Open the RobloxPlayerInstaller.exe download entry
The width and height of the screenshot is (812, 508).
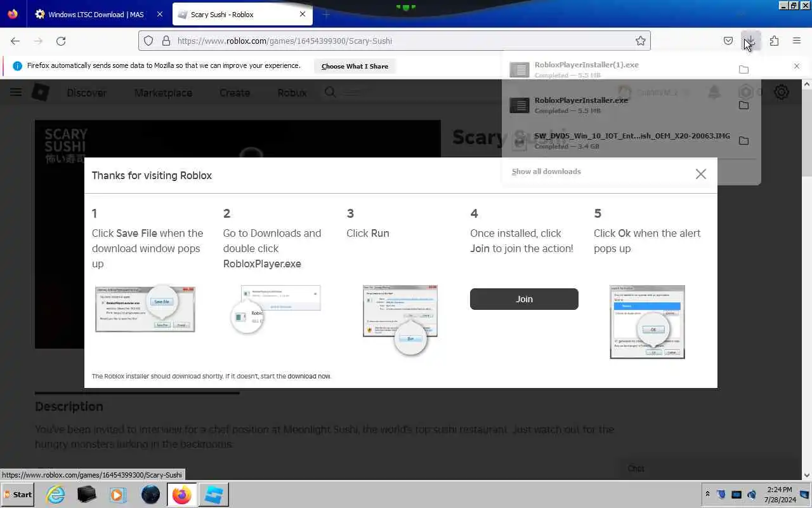(x=622, y=105)
